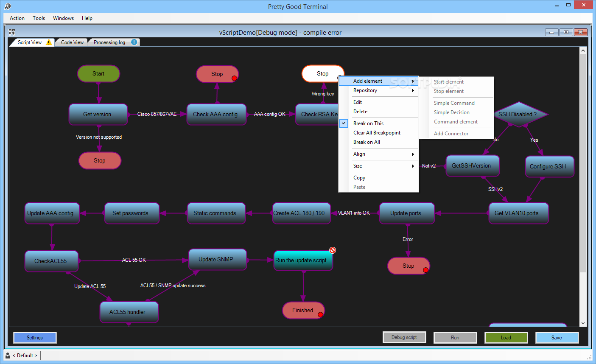Open the Action menu
This screenshot has height=364, width=596.
click(17, 18)
